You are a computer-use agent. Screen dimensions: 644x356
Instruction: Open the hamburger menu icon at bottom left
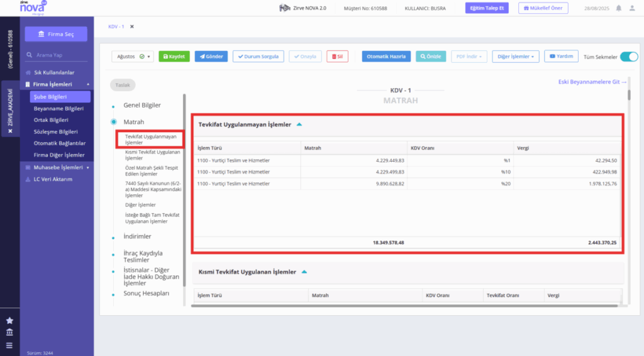pyautogui.click(x=9, y=345)
